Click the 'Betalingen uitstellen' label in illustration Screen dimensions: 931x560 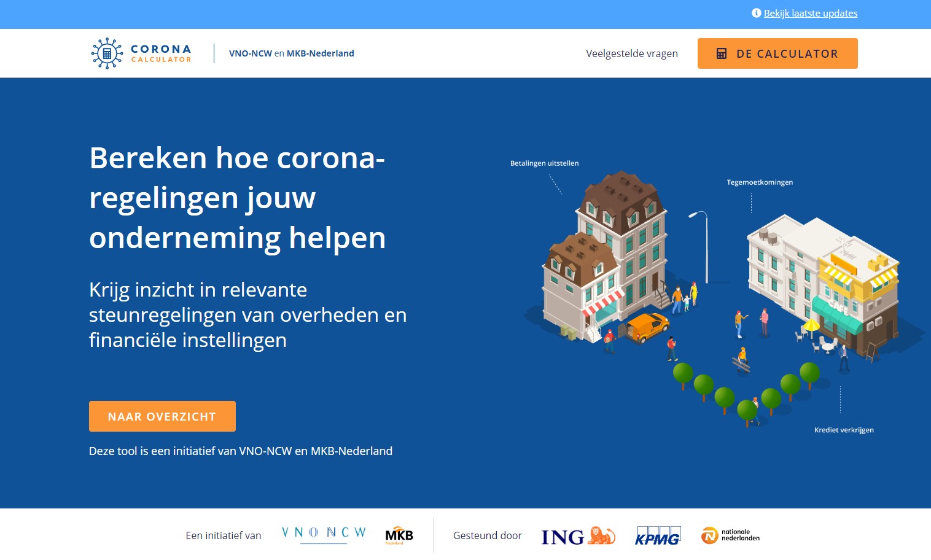pyautogui.click(x=544, y=163)
